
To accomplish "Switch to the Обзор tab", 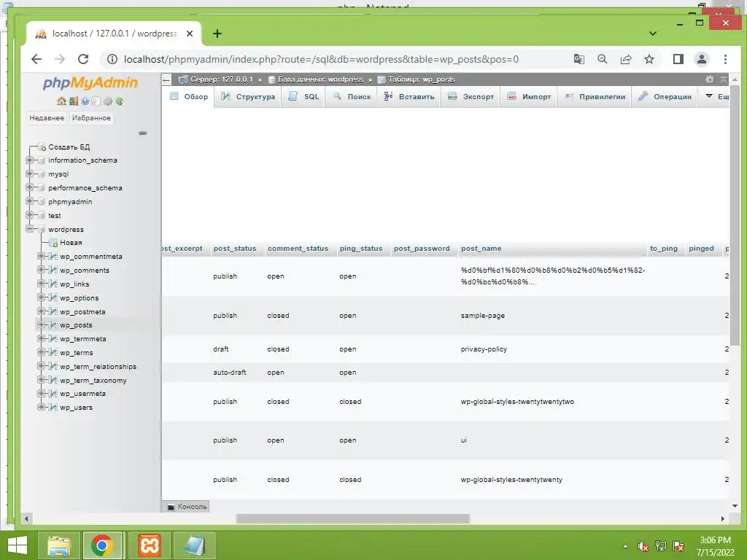I will pos(189,97).
